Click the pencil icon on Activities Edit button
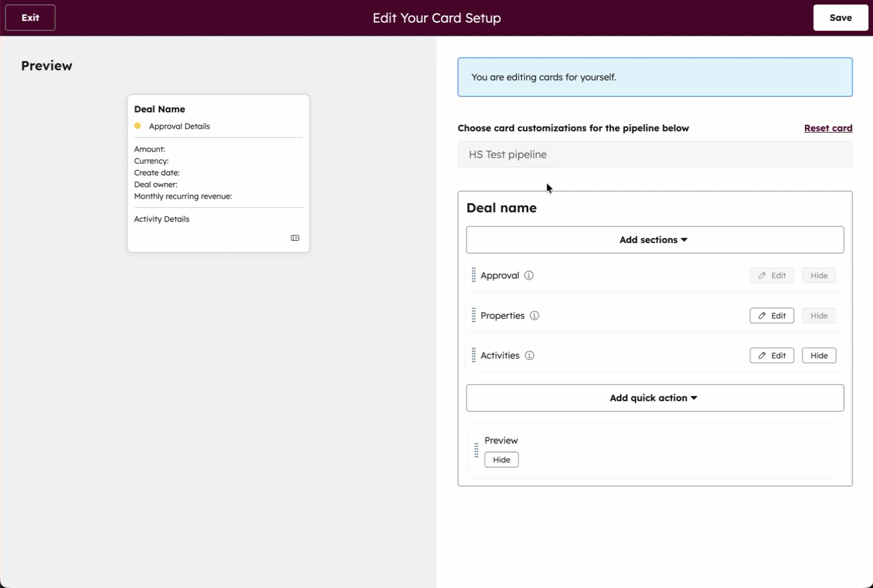This screenshot has width=873, height=588. tap(762, 355)
